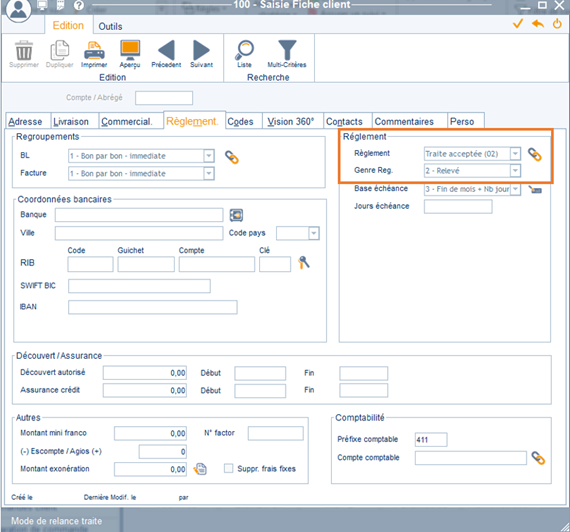
Task: Go to the Précédent record arrow
Action: pos(166,50)
